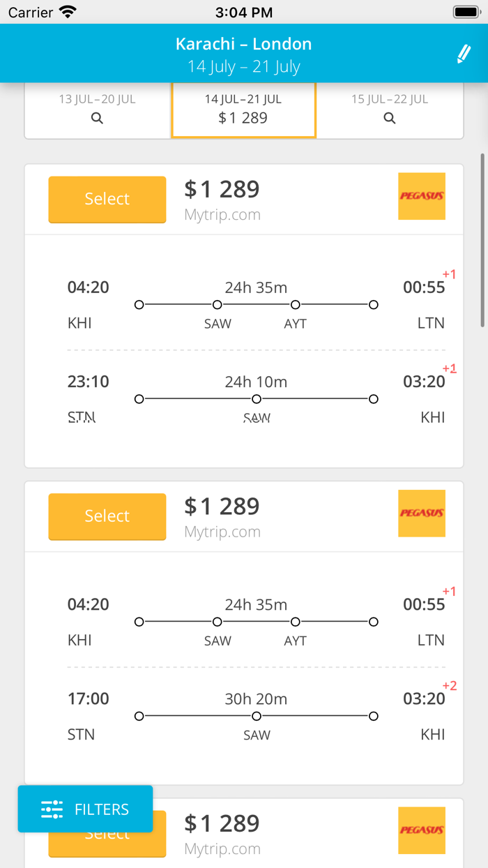Tap the pencil edit search icon
Viewport: 488px width, 868px height.
(464, 54)
